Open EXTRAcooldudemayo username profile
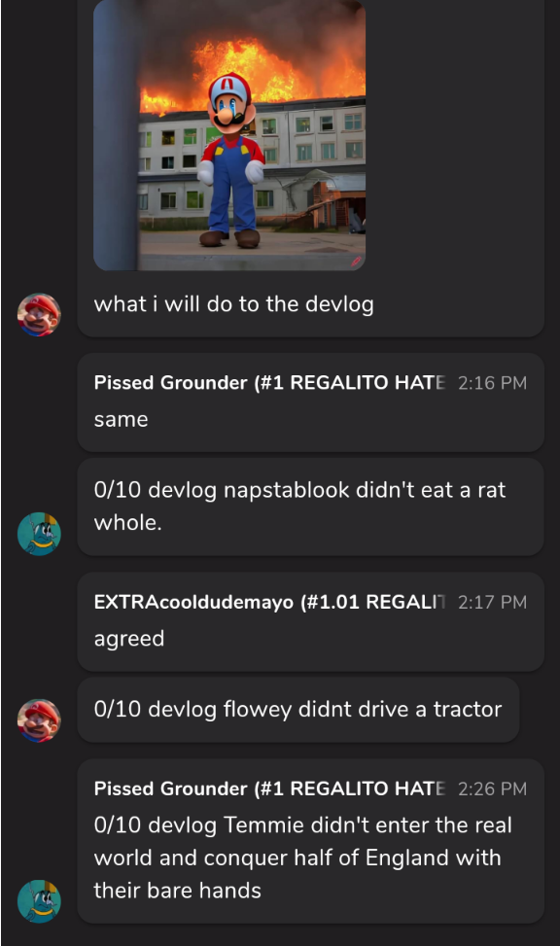560x946 pixels. coord(269,602)
